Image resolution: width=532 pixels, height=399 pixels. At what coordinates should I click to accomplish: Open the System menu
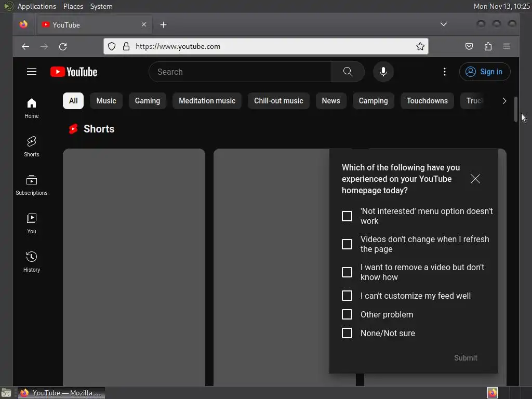pos(101,6)
